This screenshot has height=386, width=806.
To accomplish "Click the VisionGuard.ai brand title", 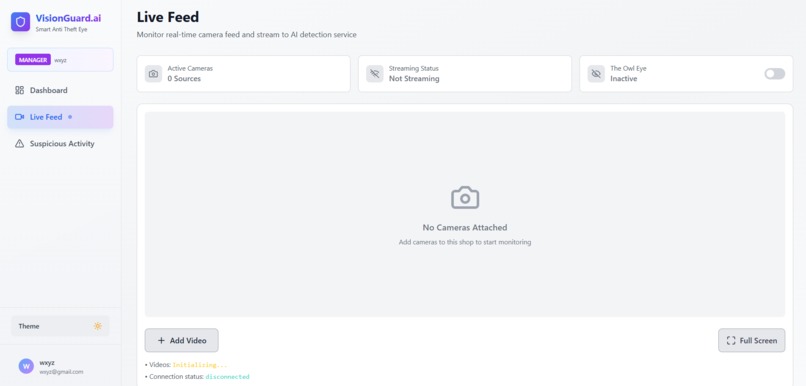I will pyautogui.click(x=68, y=18).
